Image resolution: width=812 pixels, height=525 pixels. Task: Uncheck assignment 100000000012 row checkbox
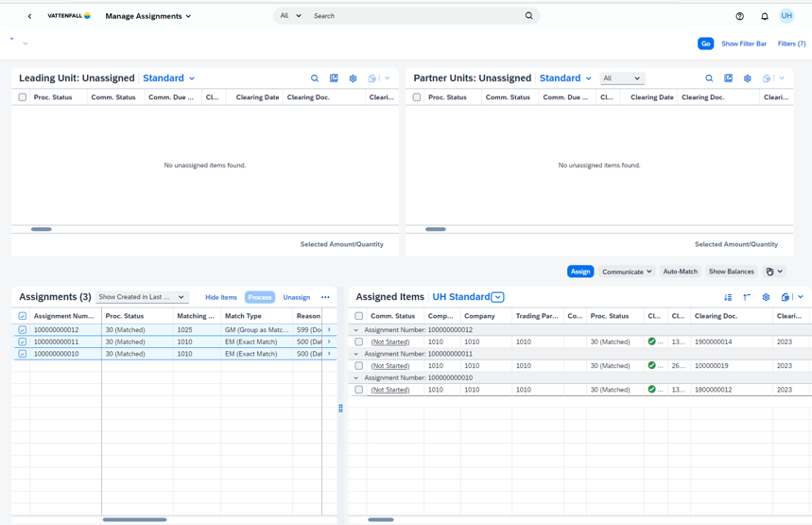[23, 329]
